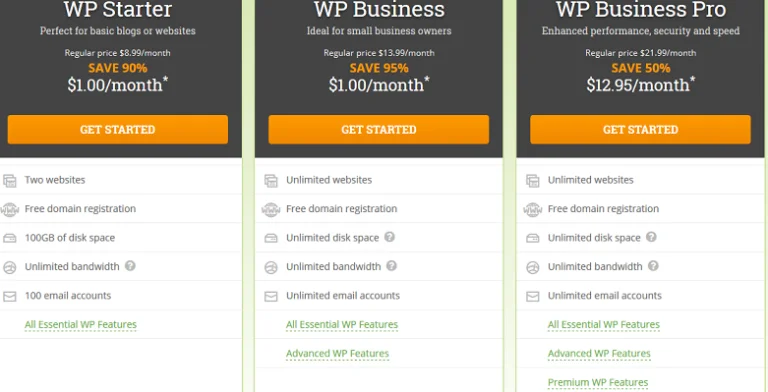Screen dimensions: 768x392
Task: Click the bandwidth gauge icon in WP Starter
Action: coord(10,268)
